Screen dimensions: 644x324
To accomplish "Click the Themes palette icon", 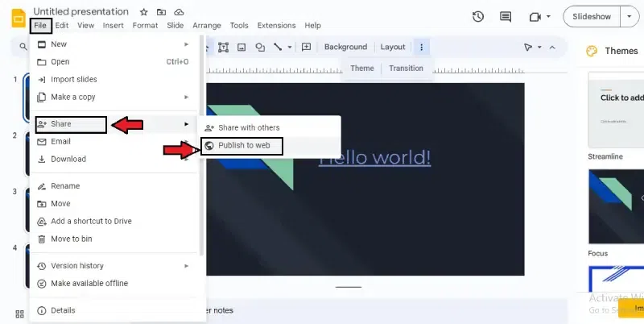I will pyautogui.click(x=592, y=51).
